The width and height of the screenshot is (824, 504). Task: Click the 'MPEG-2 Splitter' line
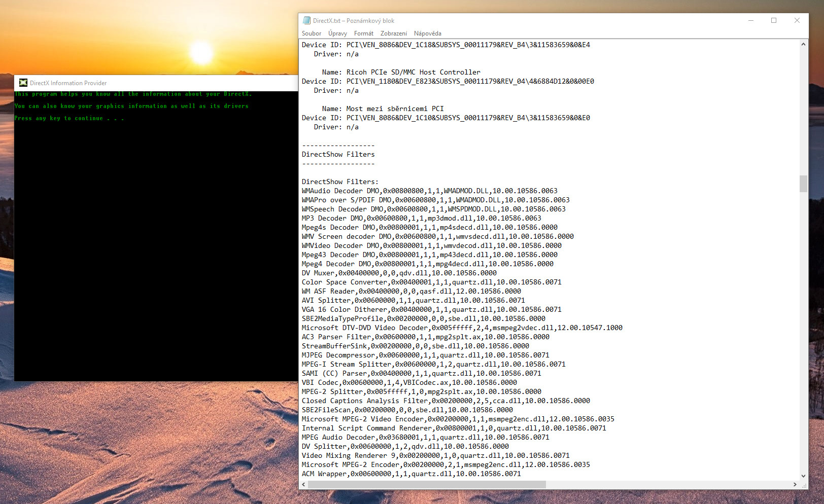[421, 391]
